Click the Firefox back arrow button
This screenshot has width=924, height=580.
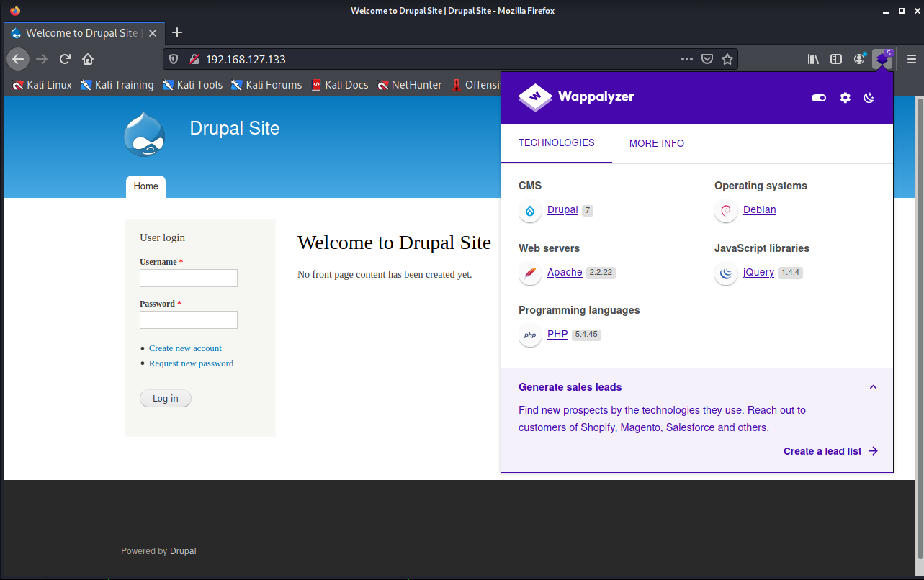click(19, 59)
